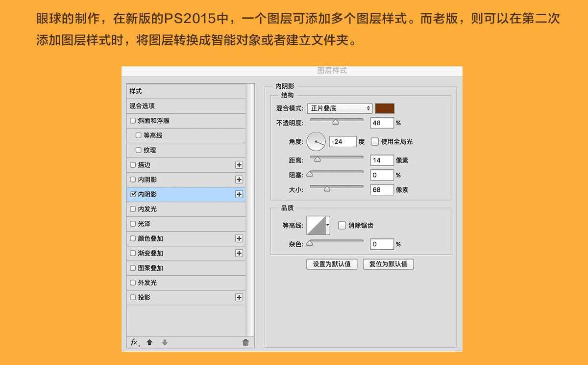Image resolution: width=588 pixels, height=365 pixels.
Task: Click 复位为默认值 button
Action: 388,264
